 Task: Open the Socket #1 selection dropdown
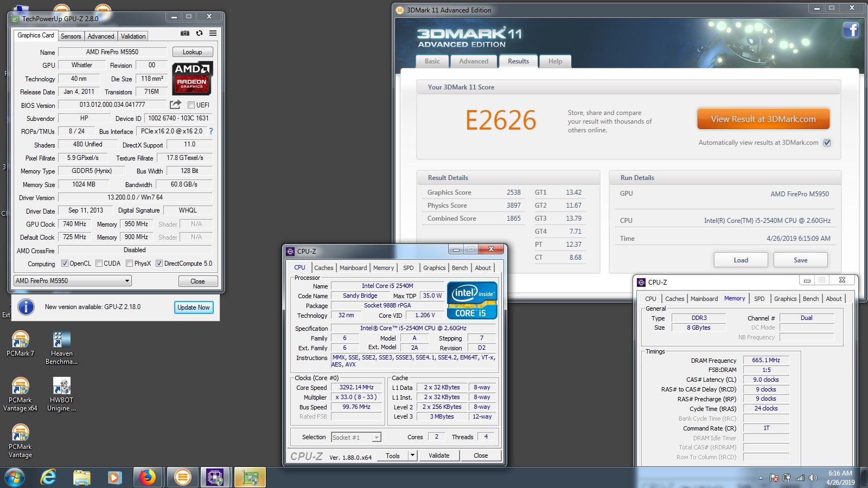[356, 437]
